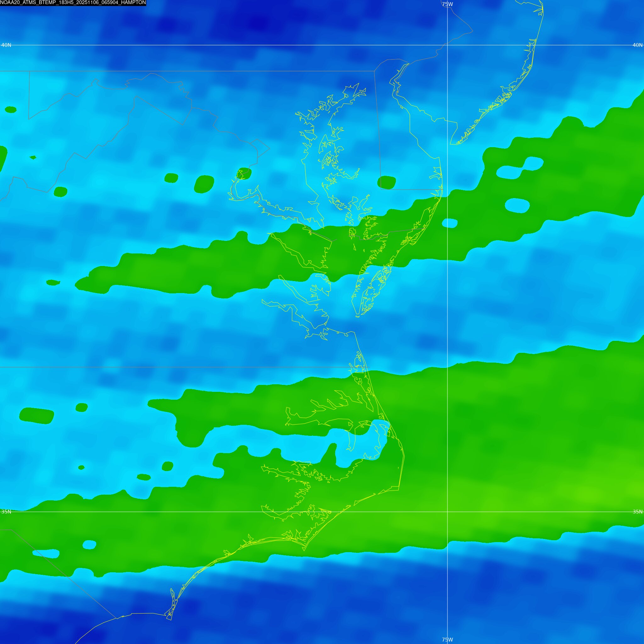Click the Cape May tip of New Jersey
The width and height of the screenshot is (644, 644).
[451, 144]
